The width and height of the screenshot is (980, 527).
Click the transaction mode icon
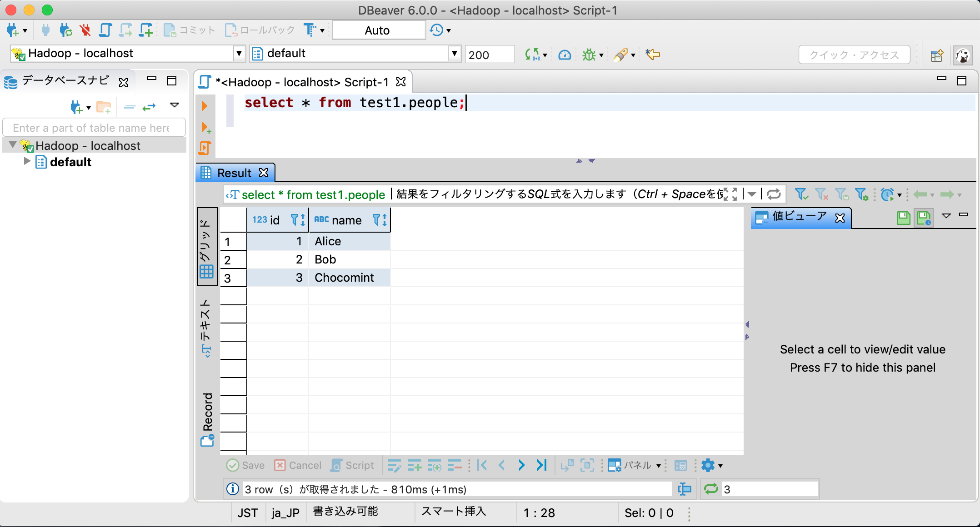(x=310, y=30)
